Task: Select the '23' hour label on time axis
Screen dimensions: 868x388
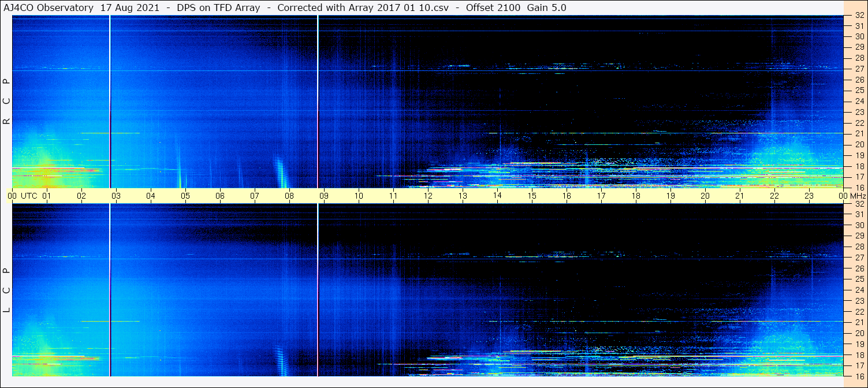Action: click(809, 196)
